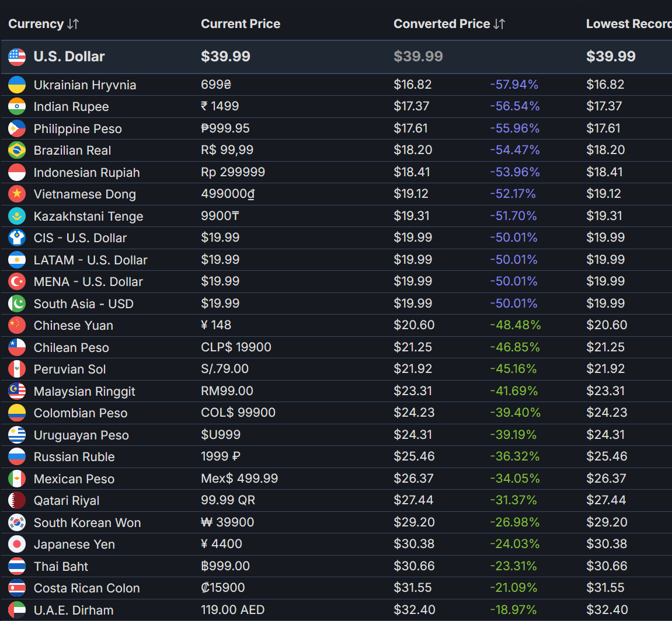The height and width of the screenshot is (621, 672).
Task: Click the -57.94% price difference
Action: click(514, 85)
